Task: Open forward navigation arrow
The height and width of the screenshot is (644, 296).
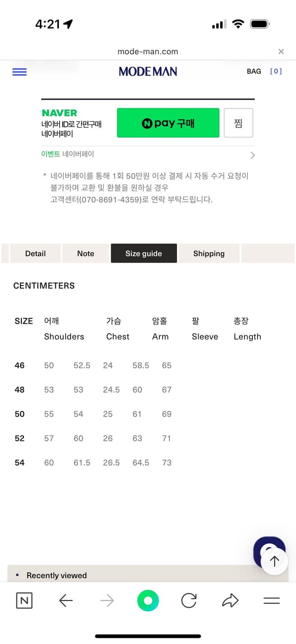Action: click(106, 601)
